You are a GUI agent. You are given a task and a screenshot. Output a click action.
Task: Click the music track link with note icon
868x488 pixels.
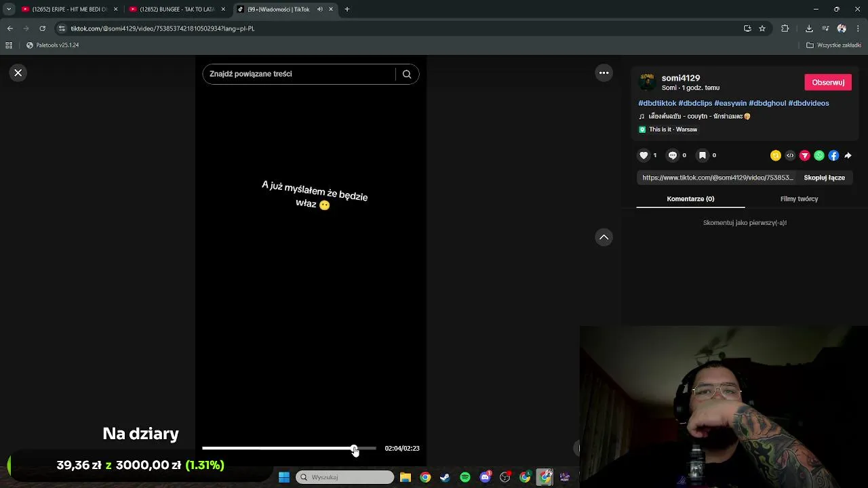[694, 117]
